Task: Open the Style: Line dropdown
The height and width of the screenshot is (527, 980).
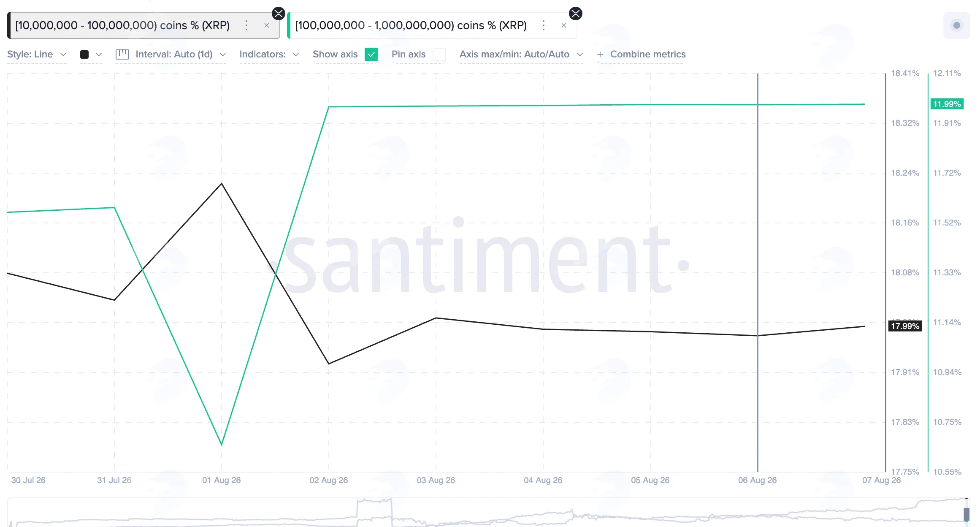Action: point(37,54)
